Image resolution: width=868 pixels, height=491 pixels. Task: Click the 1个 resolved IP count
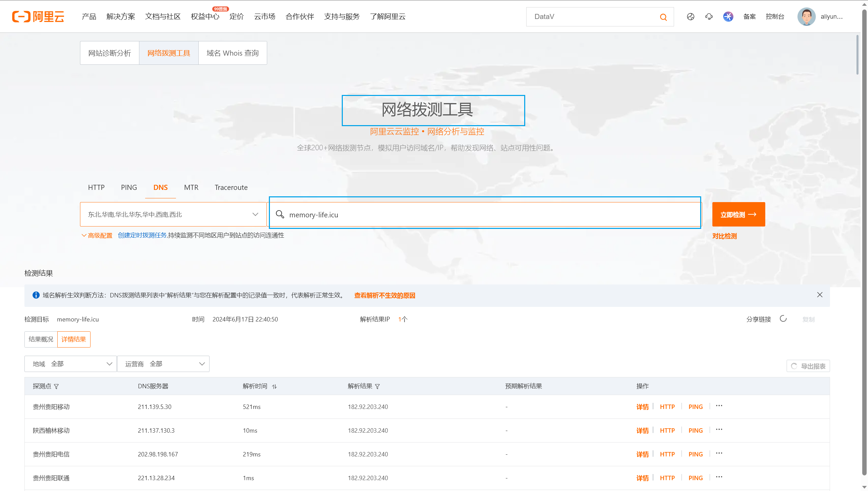[x=402, y=319]
